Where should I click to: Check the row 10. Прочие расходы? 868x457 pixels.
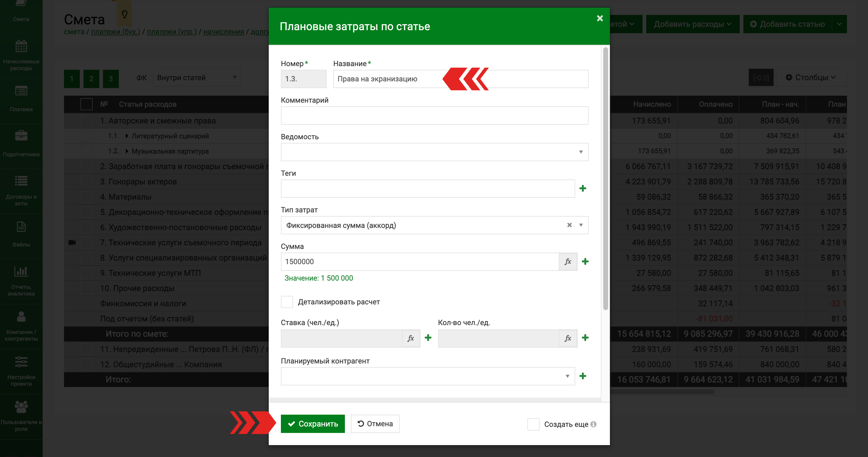[x=87, y=288]
